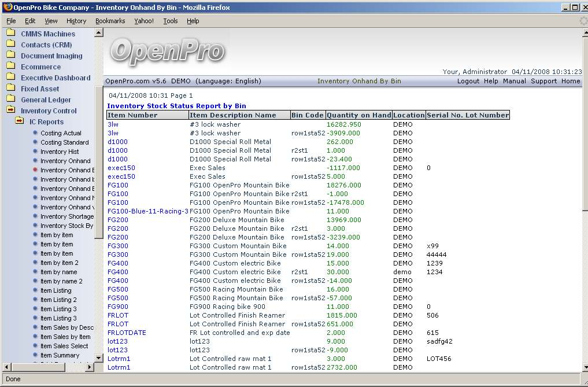Image resolution: width=588 pixels, height=387 pixels.
Task: Click the FRLOTDATE item number link
Action: pyautogui.click(x=127, y=333)
